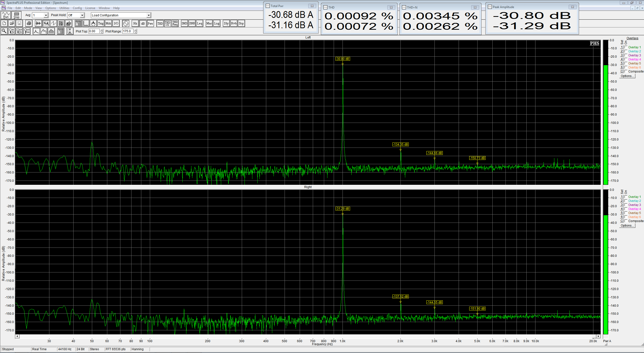Open the Scp scope toolbar button
Viewport: 644px width, 353px height.
(241, 23)
